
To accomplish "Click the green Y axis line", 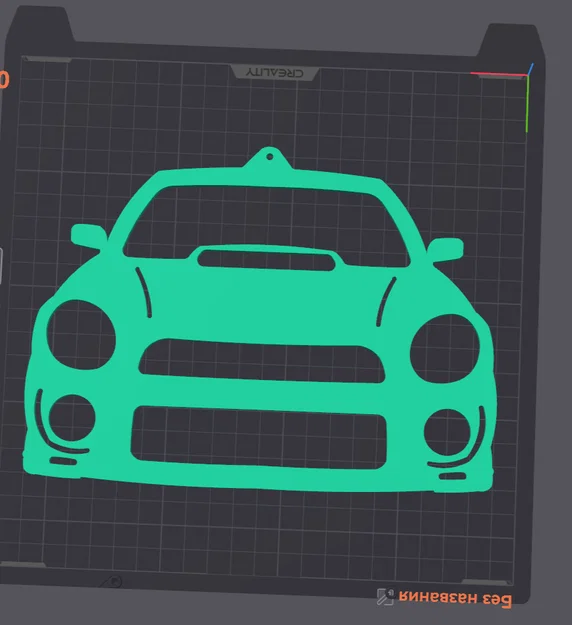I will tap(527, 104).
